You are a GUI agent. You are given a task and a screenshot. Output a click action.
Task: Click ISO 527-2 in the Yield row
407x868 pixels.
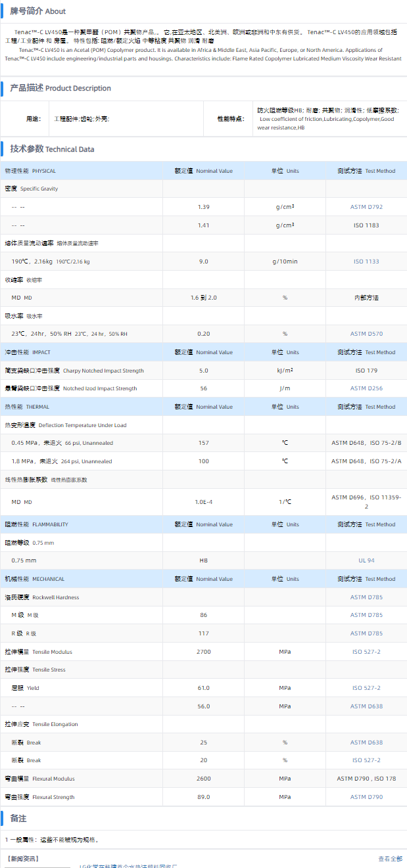coord(366,688)
